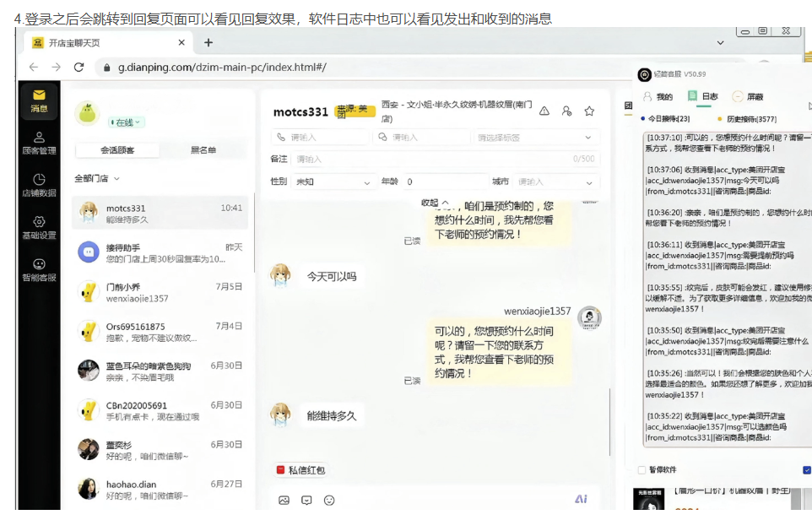
Task: Switch to the 黑名单 blacklist tab
Action: pyautogui.click(x=203, y=150)
